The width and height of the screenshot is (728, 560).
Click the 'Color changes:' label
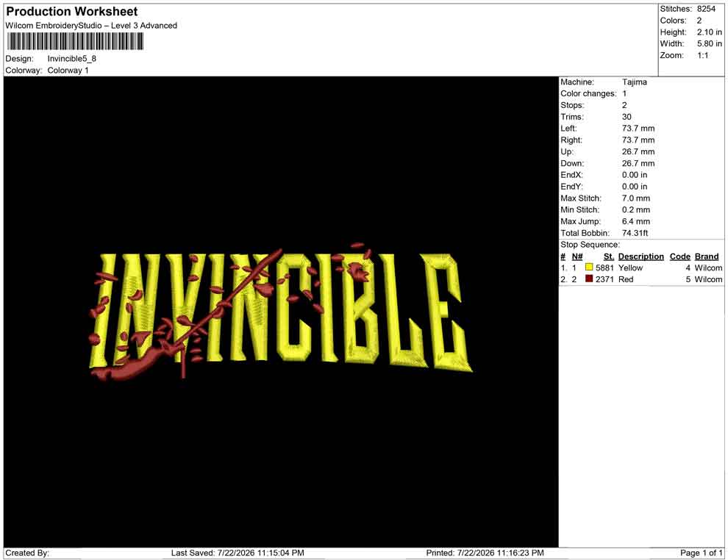pos(588,93)
